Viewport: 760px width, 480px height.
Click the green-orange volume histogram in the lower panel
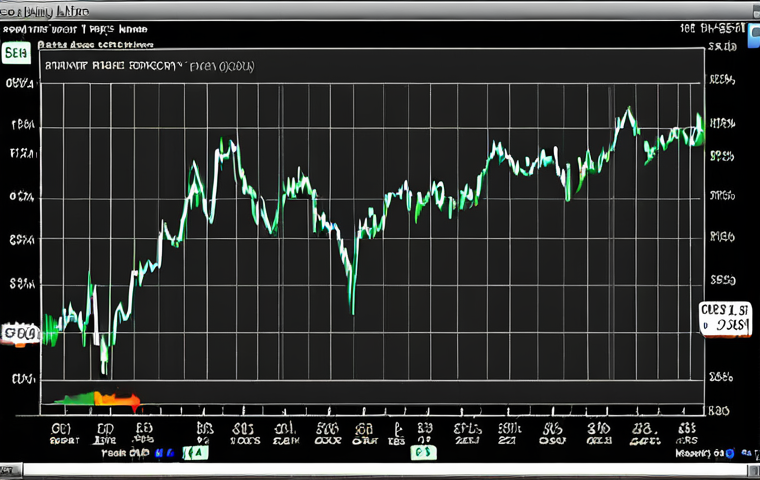(97, 399)
